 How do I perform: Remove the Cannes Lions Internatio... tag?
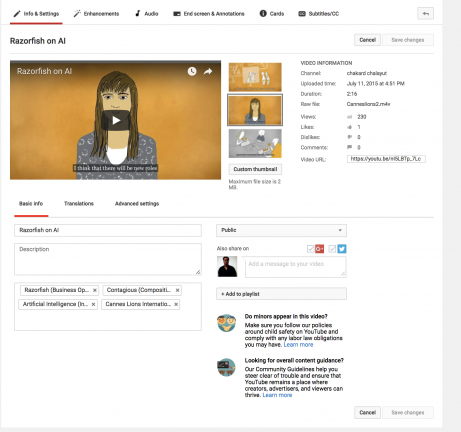[x=176, y=304]
